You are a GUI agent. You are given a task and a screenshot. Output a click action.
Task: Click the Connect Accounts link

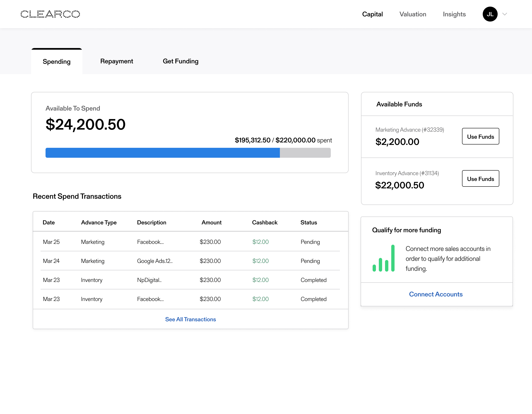(x=436, y=294)
